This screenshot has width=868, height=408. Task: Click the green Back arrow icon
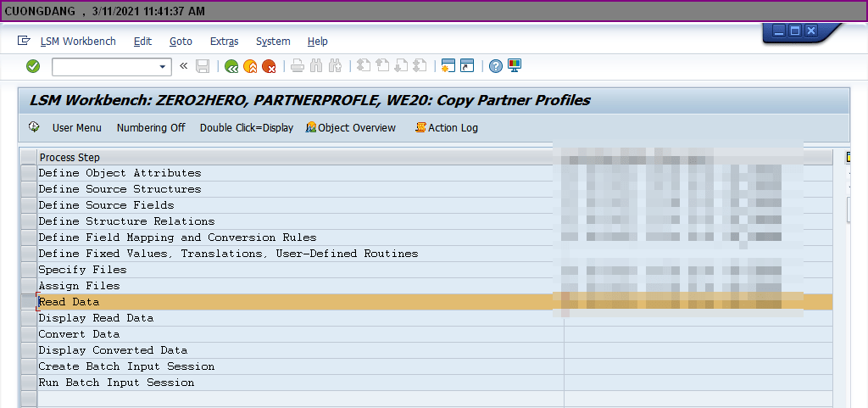pyautogui.click(x=231, y=66)
